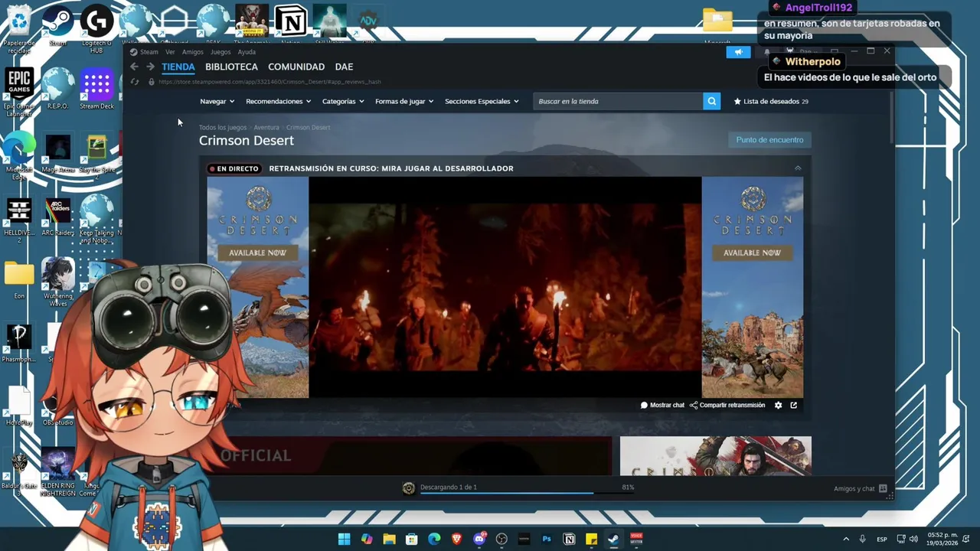The image size is (980, 551).
Task: Click right Crimson Desert Available Now banner
Action: point(753,288)
